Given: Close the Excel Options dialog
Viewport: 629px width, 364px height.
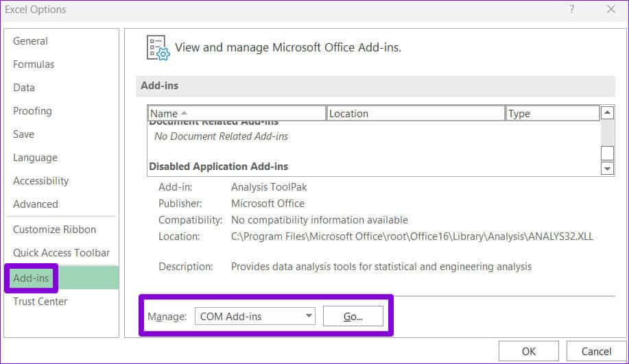Looking at the screenshot, I should coord(611,9).
